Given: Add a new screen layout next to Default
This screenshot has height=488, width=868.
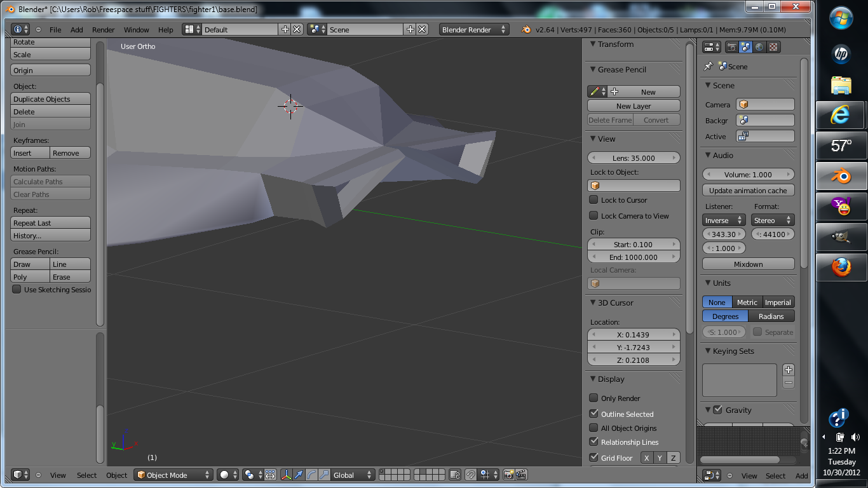Looking at the screenshot, I should coord(285,29).
